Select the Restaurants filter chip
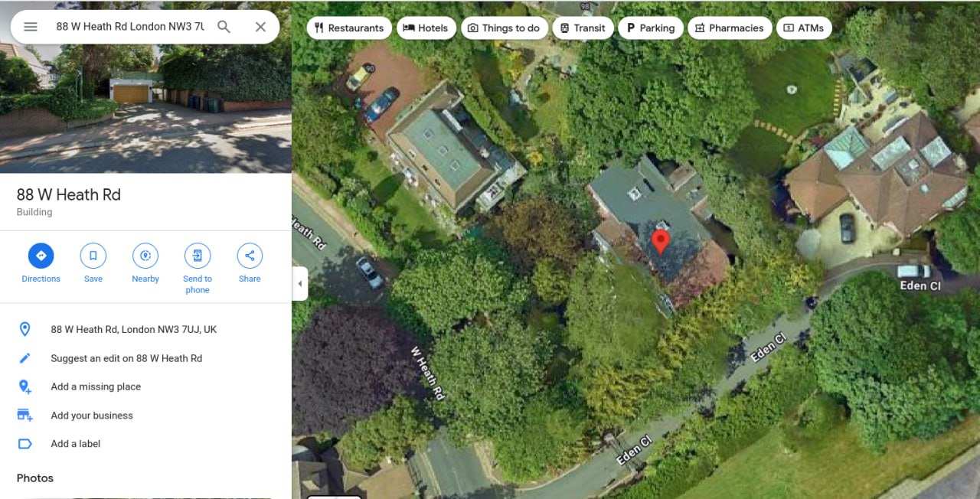Image resolution: width=980 pixels, height=499 pixels. tap(349, 28)
